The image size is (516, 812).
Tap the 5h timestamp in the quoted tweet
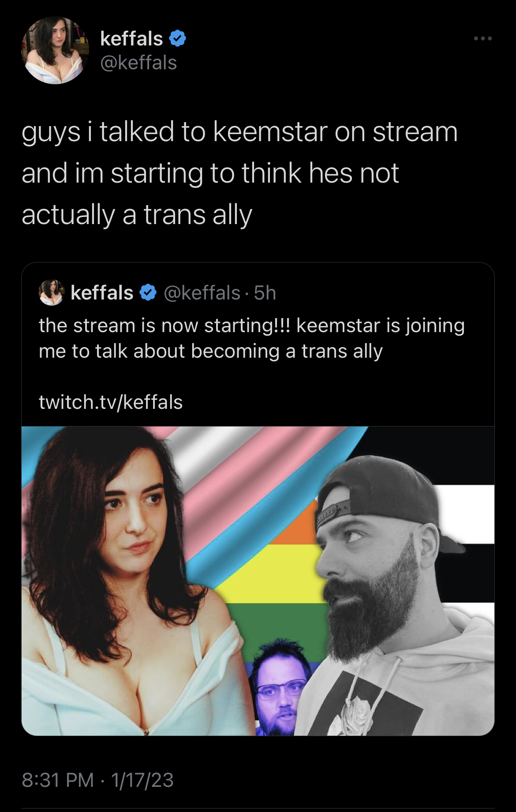click(265, 293)
